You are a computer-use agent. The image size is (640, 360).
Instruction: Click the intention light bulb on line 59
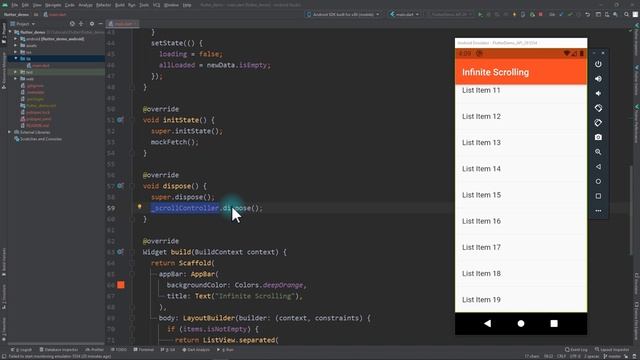[139, 207]
